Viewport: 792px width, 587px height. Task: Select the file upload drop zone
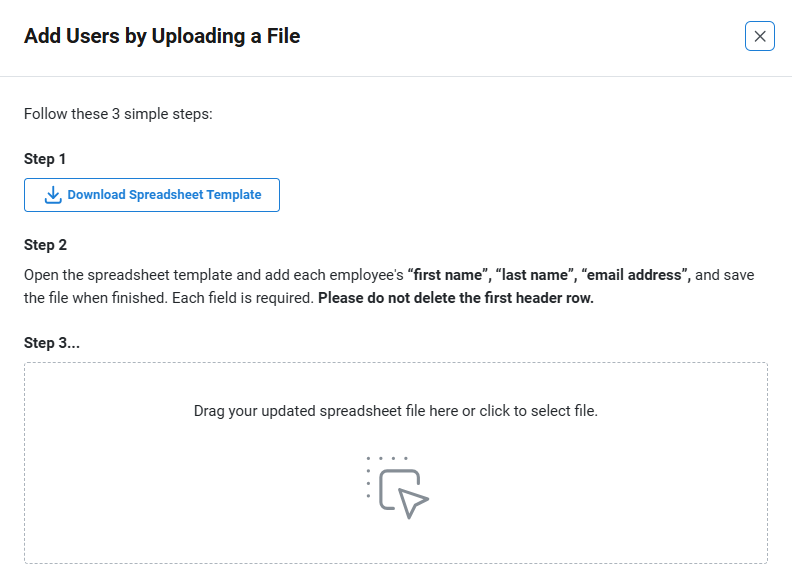click(396, 463)
